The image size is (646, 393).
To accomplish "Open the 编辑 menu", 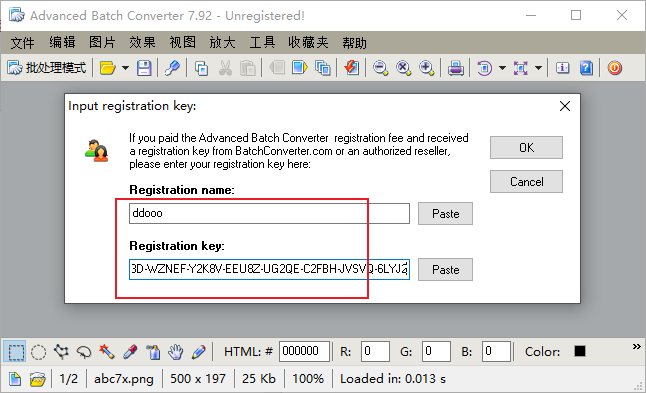I will coord(62,42).
